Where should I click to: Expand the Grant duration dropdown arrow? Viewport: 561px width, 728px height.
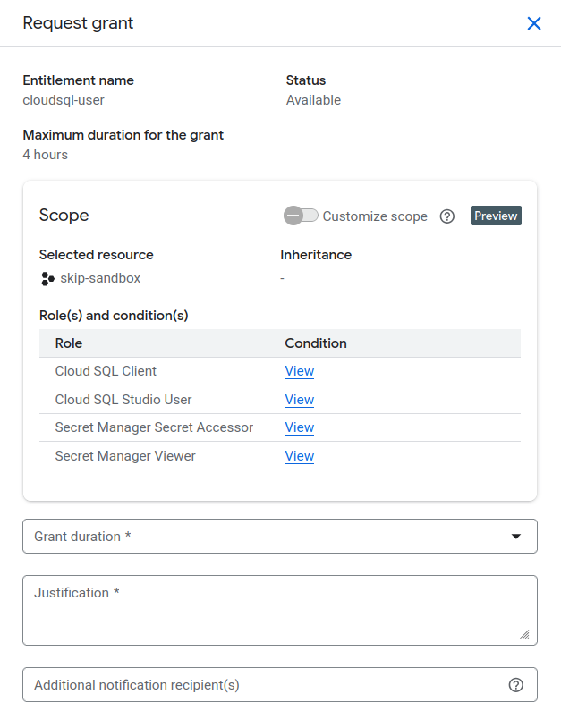[515, 537]
